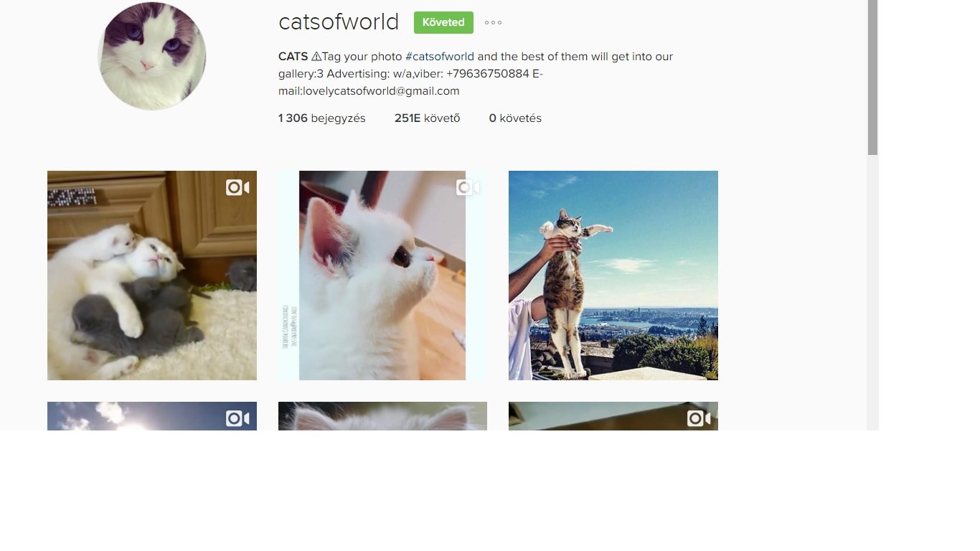Toggle the green Követed follow button
Screen dimensions: 980x551
click(443, 22)
